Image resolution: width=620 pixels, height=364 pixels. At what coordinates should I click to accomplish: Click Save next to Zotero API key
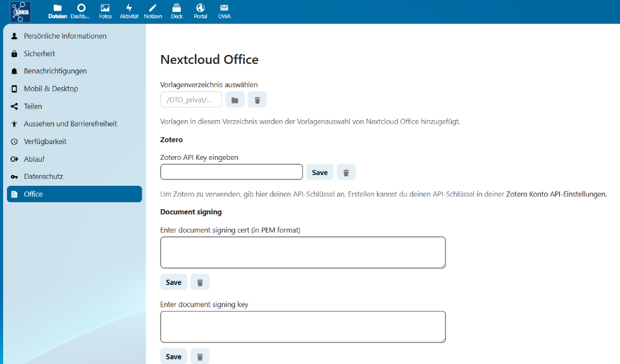pyautogui.click(x=319, y=172)
